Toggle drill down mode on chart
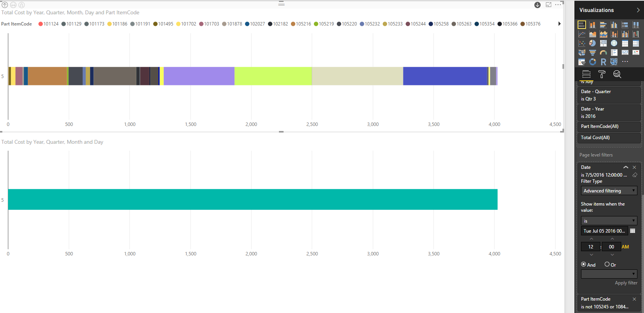 click(537, 5)
